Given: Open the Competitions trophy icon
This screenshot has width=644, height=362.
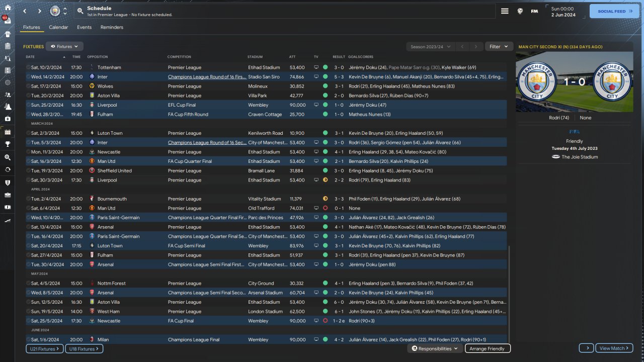Looking at the screenshot, I should (x=8, y=144).
